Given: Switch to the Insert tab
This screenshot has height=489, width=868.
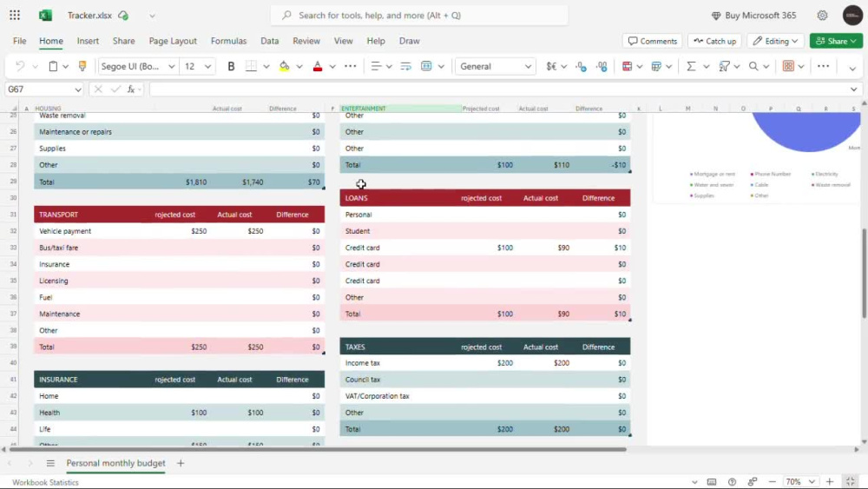Looking at the screenshot, I should pyautogui.click(x=88, y=41).
